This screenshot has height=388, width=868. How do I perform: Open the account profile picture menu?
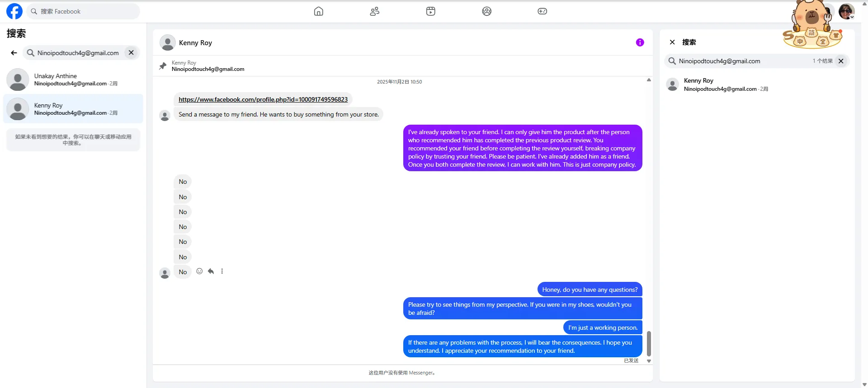846,11
